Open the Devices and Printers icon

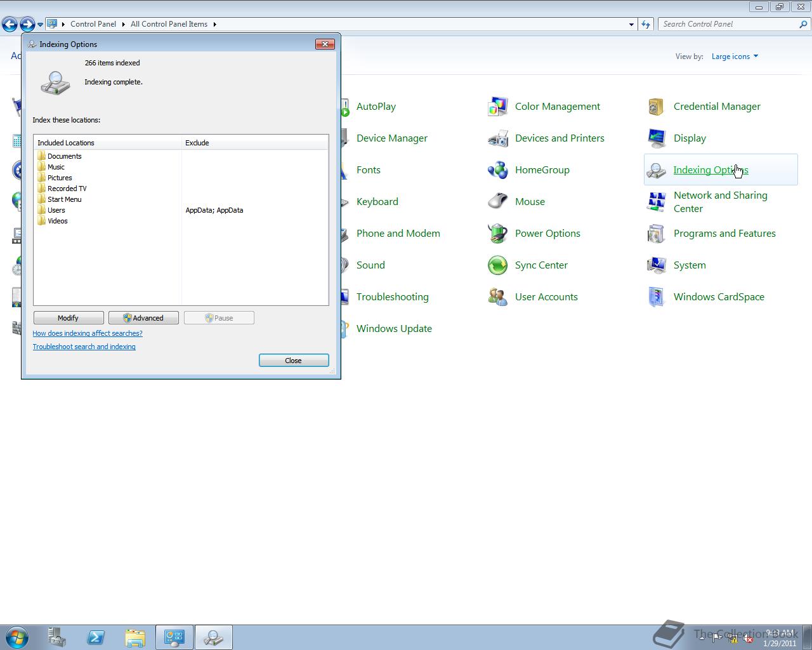coord(498,138)
